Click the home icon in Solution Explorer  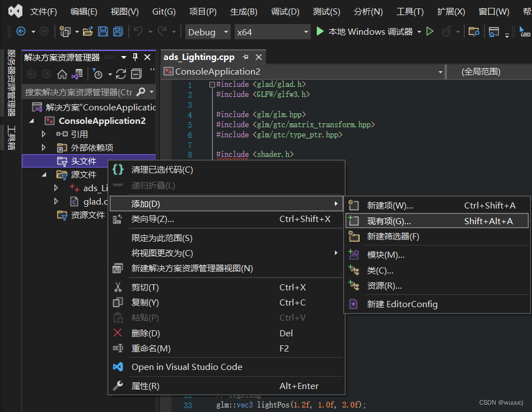point(62,73)
